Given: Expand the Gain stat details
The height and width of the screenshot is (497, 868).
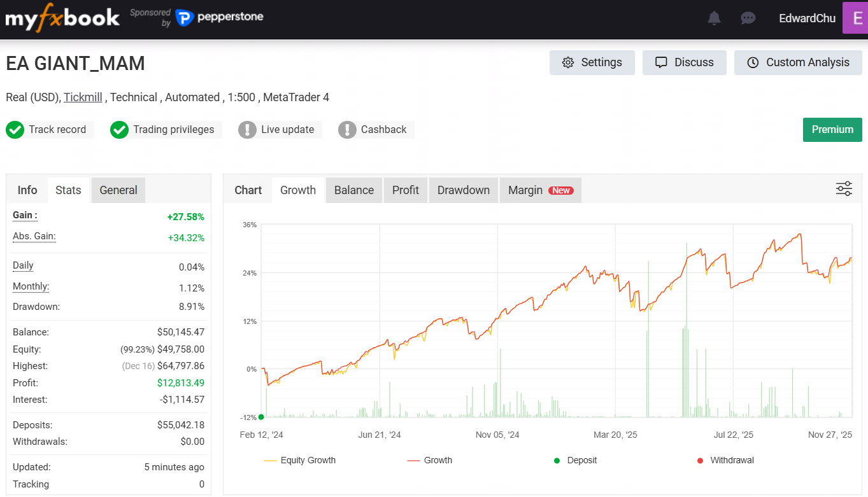Looking at the screenshot, I should (x=25, y=215).
